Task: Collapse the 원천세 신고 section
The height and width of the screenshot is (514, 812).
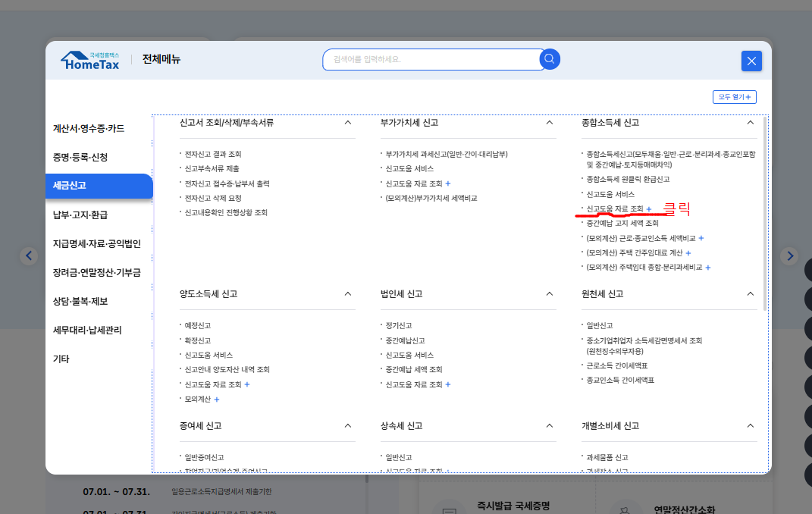Action: coord(750,293)
